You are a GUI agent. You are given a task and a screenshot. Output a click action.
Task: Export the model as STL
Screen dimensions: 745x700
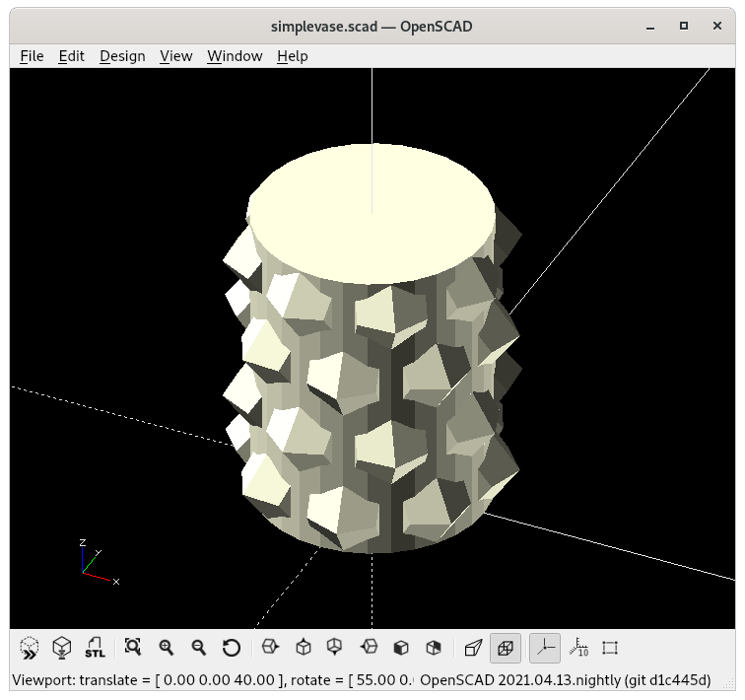coord(95,648)
